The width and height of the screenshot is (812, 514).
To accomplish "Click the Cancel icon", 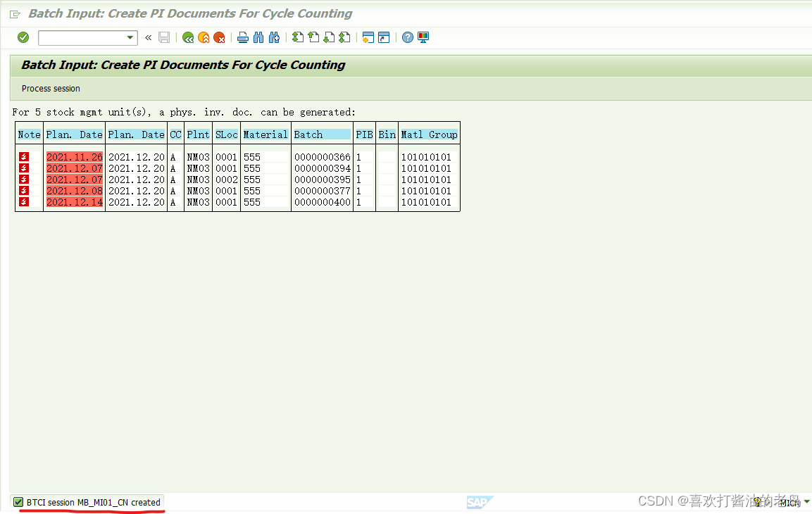I will [x=218, y=37].
